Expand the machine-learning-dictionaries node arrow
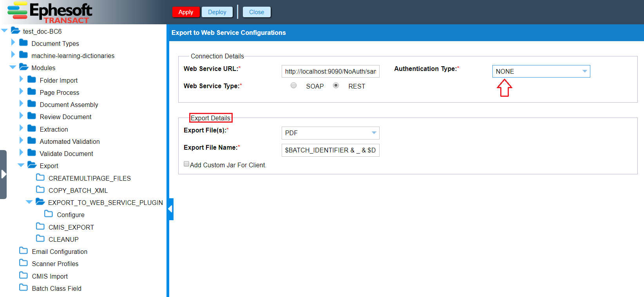644x297 pixels. (13, 55)
